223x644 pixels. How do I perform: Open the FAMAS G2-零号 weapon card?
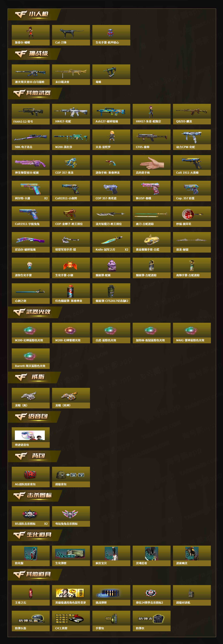pos(31,114)
